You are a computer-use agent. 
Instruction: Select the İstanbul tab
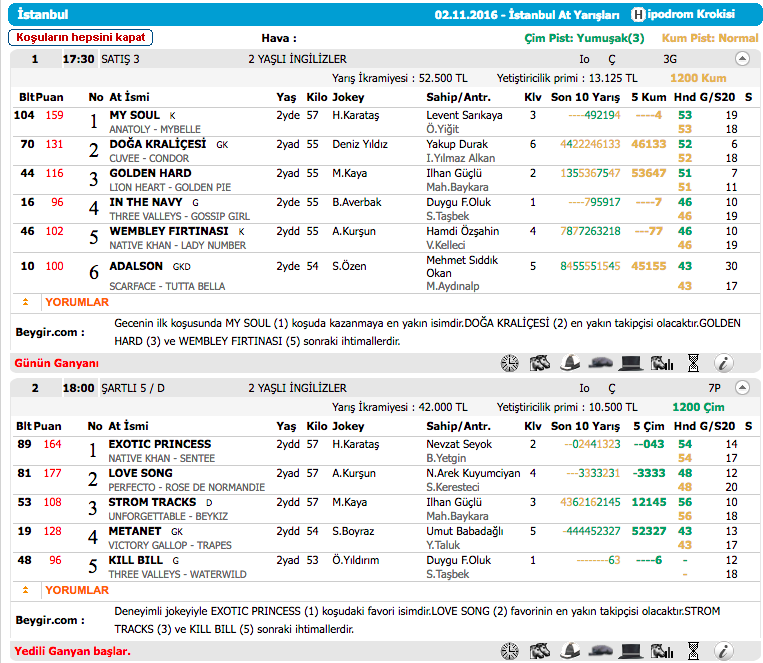coord(41,14)
